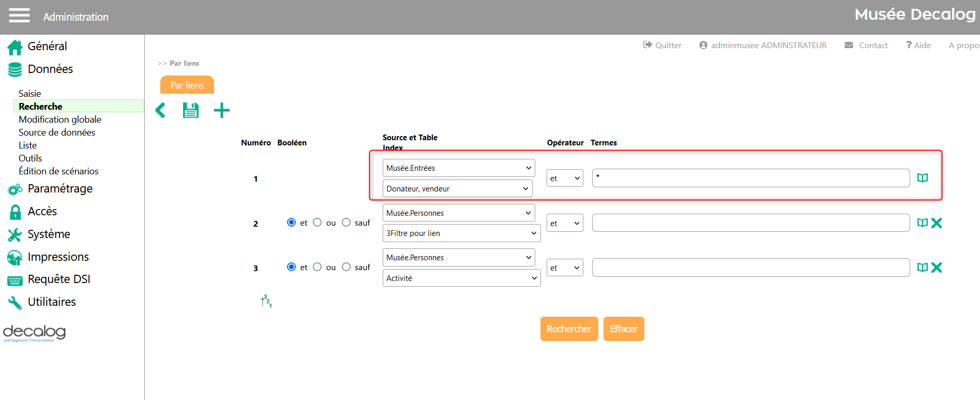The image size is (980, 400).
Task: Click the Termes text field in row 2
Action: pos(750,223)
